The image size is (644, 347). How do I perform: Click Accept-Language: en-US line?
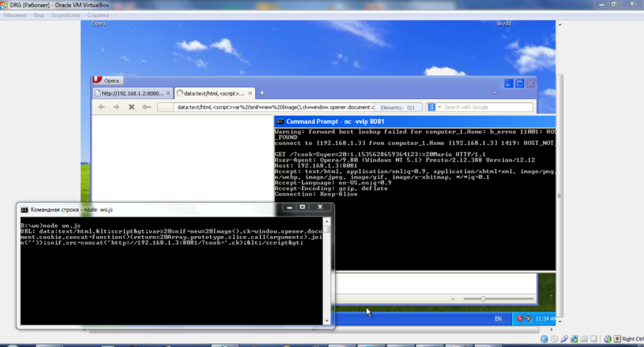pyautogui.click(x=333, y=183)
